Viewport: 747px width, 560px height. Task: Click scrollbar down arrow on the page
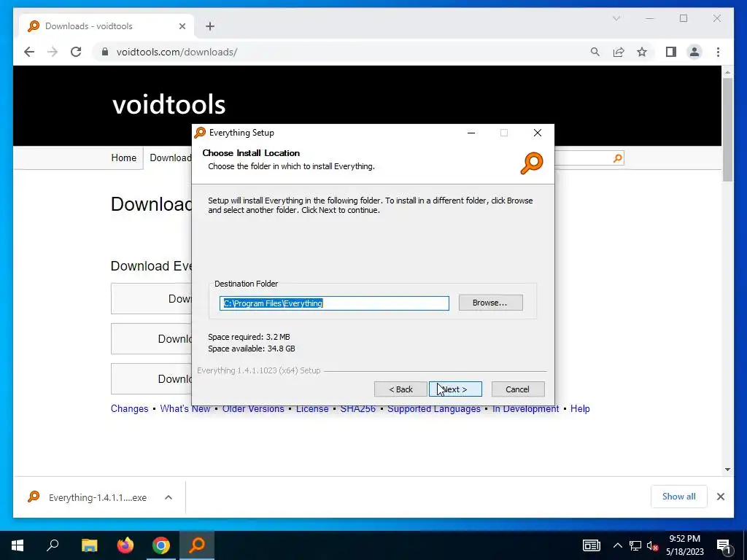point(727,470)
